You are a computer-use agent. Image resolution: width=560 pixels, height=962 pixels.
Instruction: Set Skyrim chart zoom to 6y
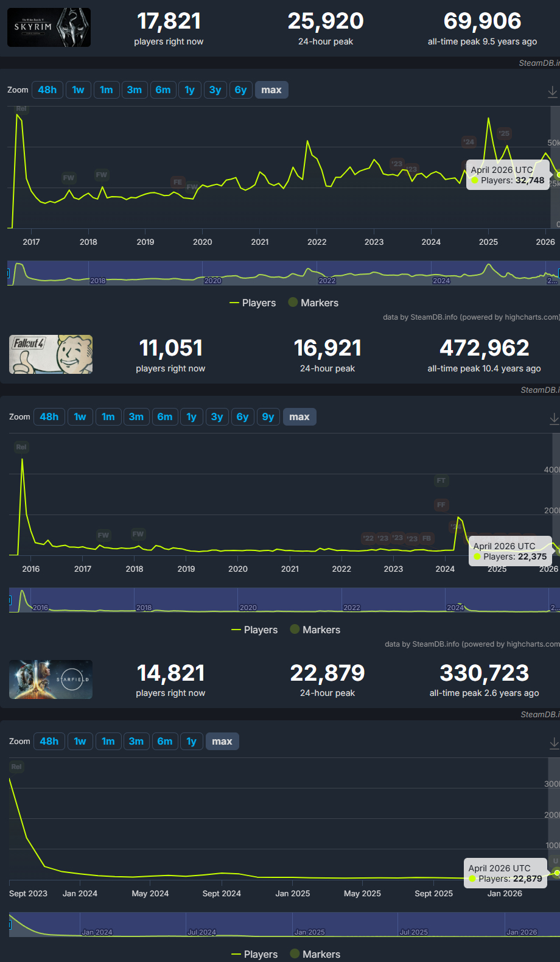point(241,90)
